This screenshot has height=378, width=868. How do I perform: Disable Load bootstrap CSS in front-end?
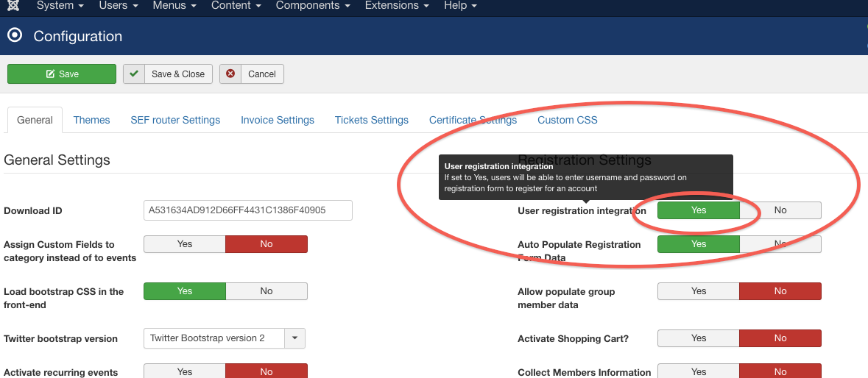267,291
